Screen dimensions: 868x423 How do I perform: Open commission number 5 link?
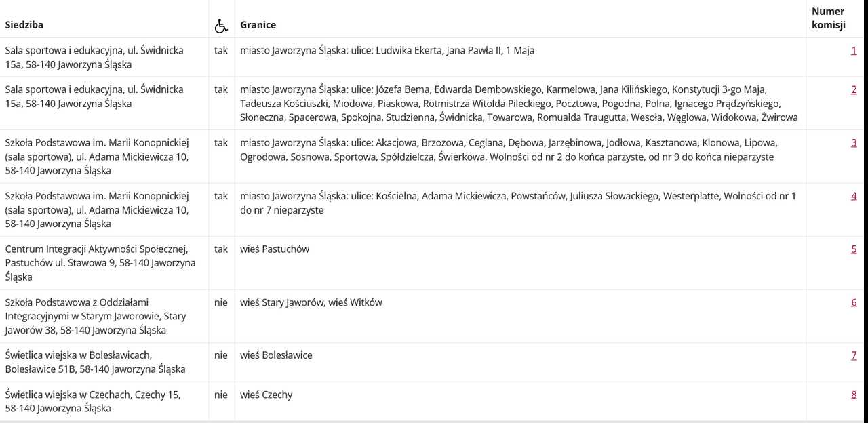[x=854, y=249]
